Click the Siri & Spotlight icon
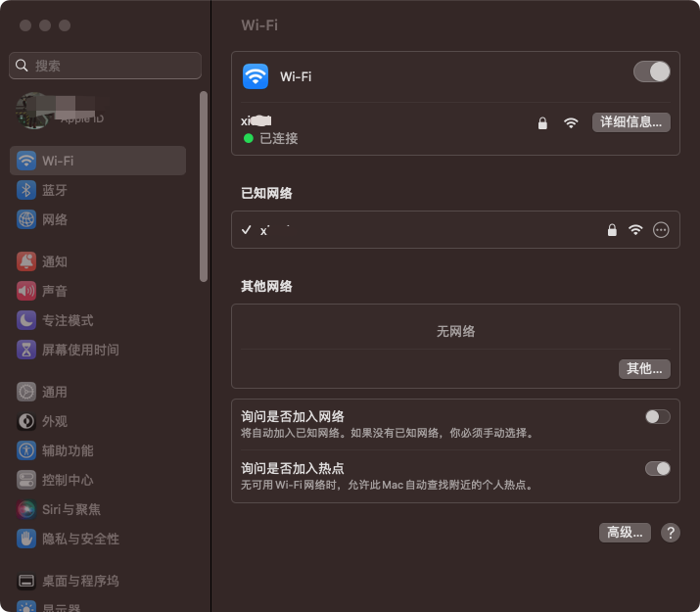The image size is (700, 612). [26, 509]
